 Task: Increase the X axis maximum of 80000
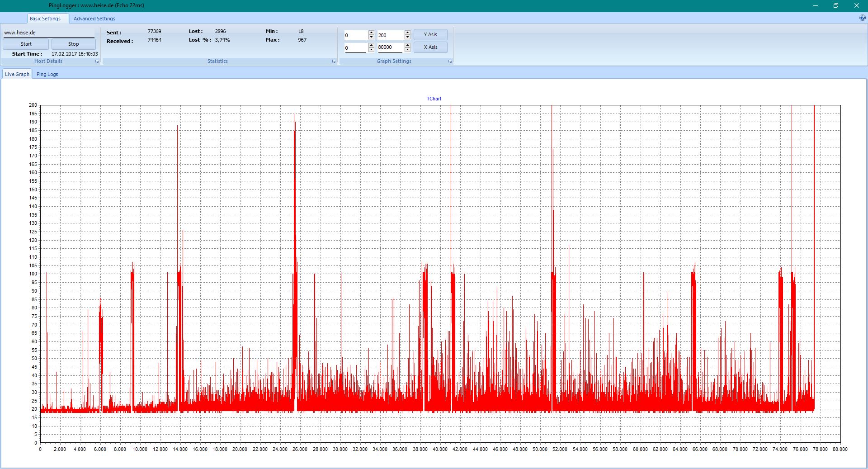point(407,45)
